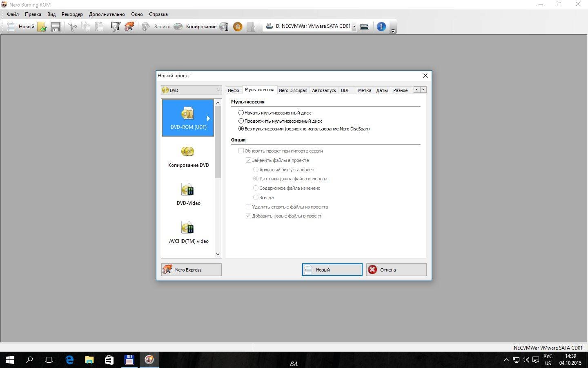The width and height of the screenshot is (588, 368).
Task: Open the toolbar icon right of Paste
Action: point(116,27)
